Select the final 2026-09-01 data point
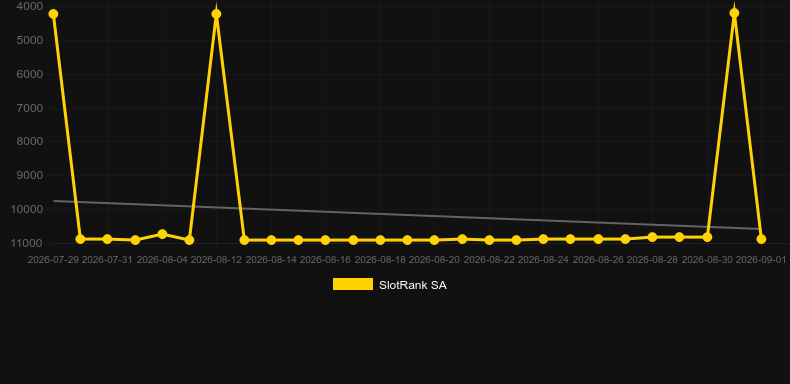Screen dimensions: 790x384 tap(761, 239)
